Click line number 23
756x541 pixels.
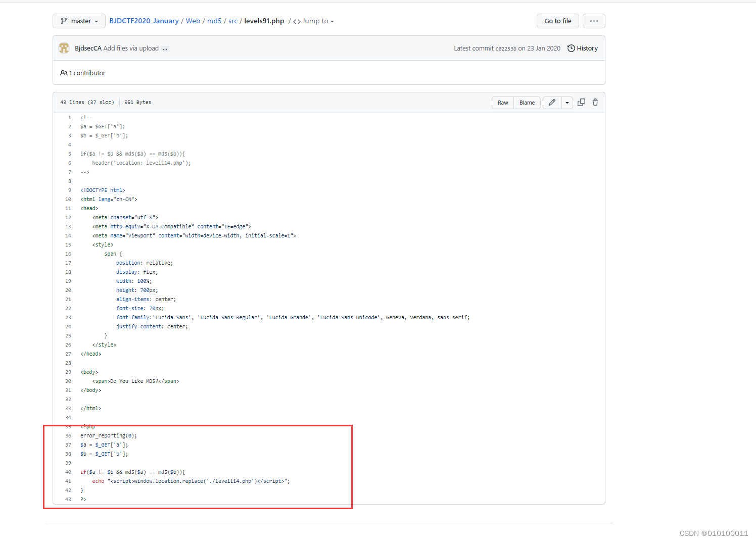click(x=68, y=318)
